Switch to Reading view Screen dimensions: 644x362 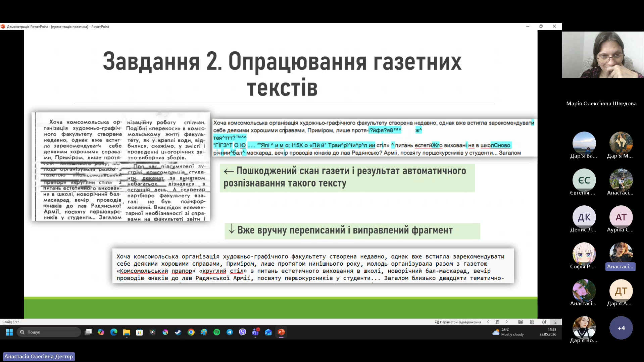[544, 322]
